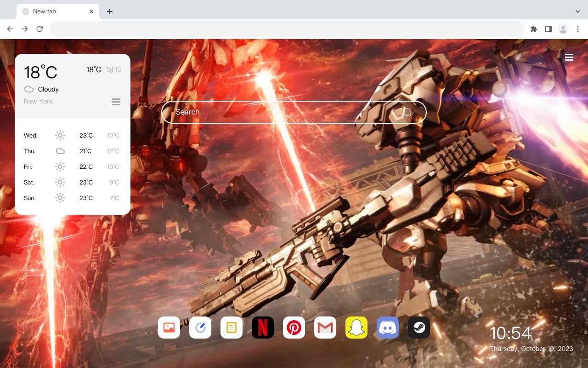Click Wednesday's sunny weather icon
This screenshot has width=588, height=368.
point(60,135)
